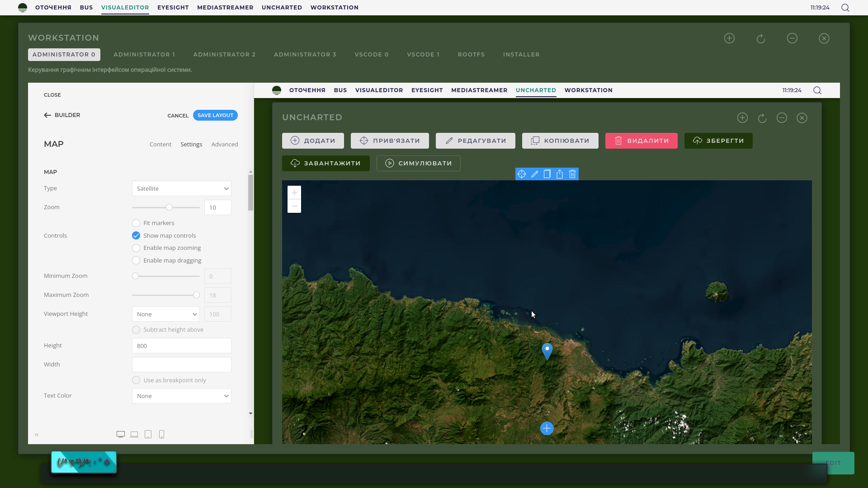
Task: Click the blue add element plus circle
Action: pos(547,428)
